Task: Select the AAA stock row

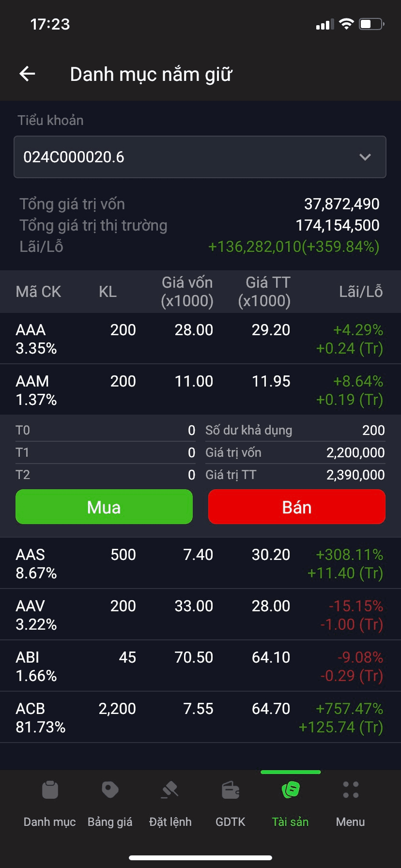Action: 200,339
